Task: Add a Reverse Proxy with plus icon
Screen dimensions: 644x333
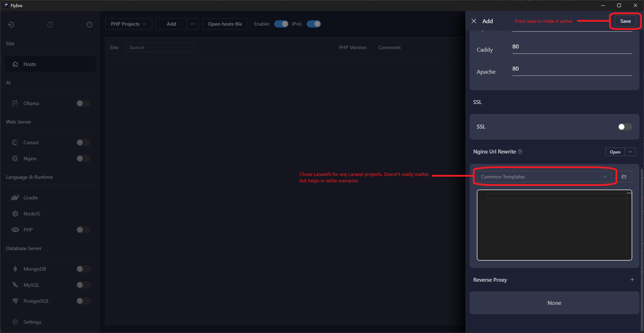Action: [x=632, y=280]
